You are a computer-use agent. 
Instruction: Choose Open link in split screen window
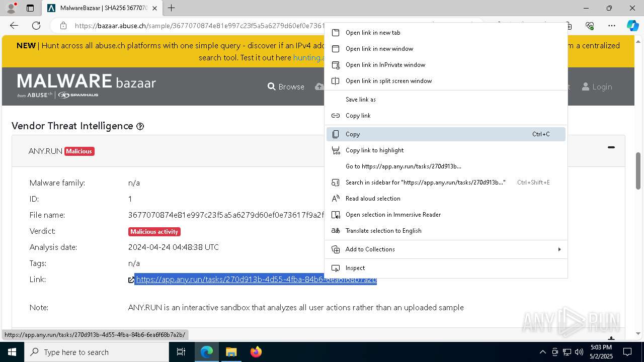point(446,81)
